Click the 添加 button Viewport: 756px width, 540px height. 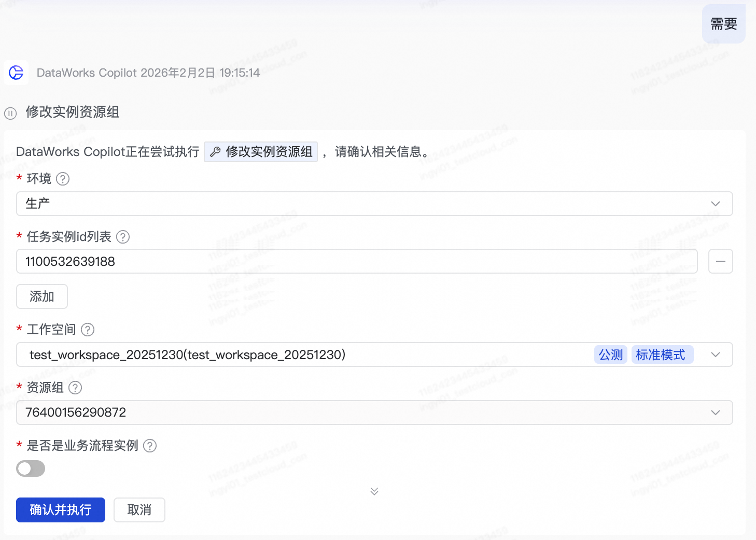tap(42, 296)
